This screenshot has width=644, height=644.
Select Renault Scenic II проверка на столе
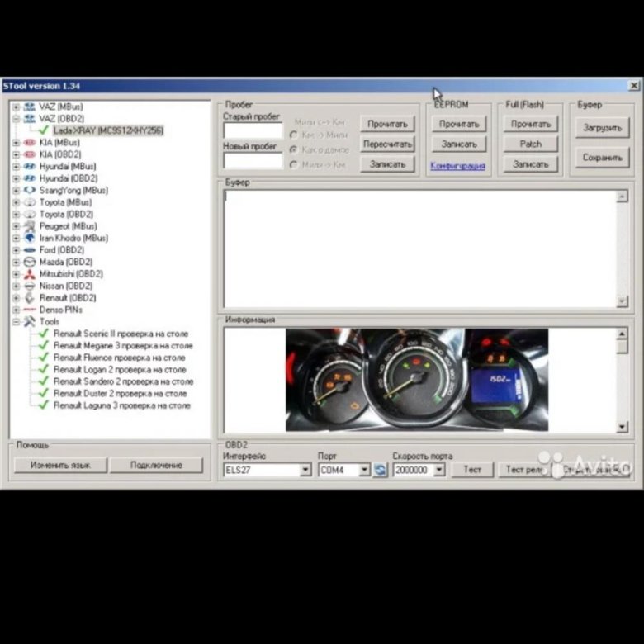coord(121,334)
